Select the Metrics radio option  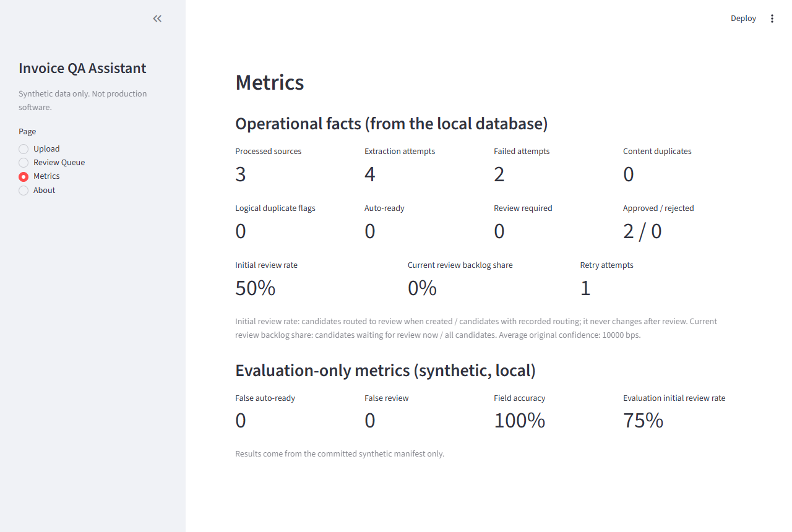(x=24, y=176)
